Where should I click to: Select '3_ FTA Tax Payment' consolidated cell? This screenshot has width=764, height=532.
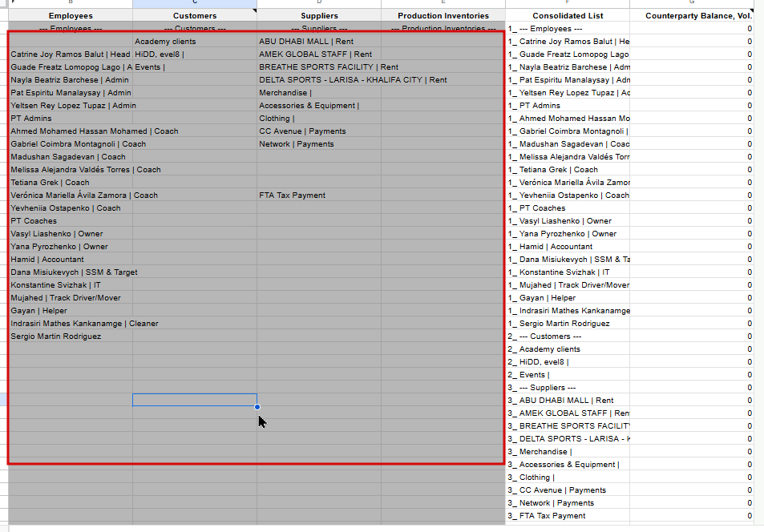pos(568,516)
